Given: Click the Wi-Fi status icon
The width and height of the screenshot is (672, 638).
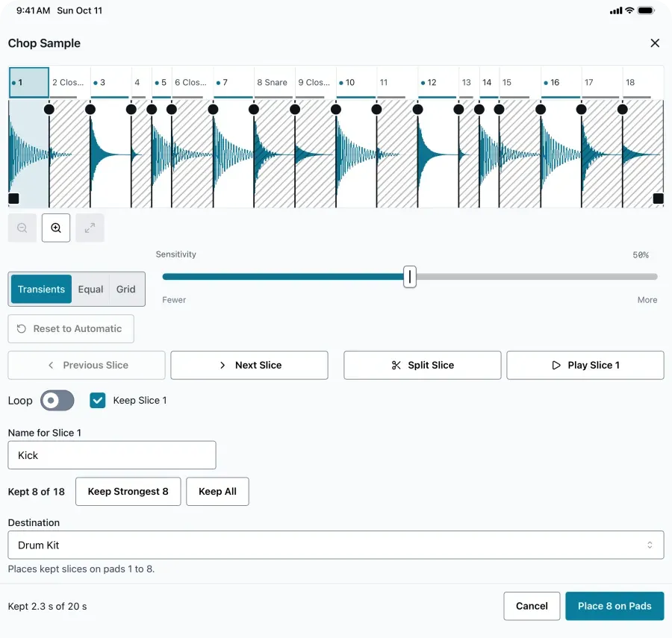Looking at the screenshot, I should (x=629, y=10).
